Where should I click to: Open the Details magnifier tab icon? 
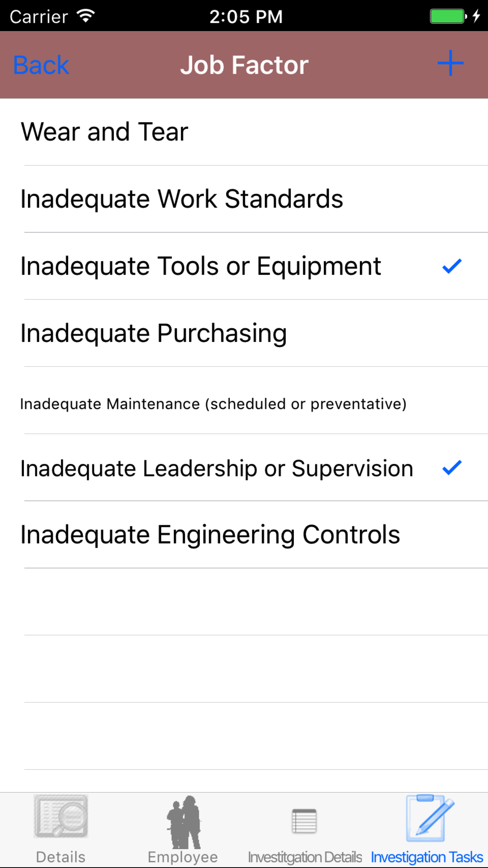[x=61, y=816]
